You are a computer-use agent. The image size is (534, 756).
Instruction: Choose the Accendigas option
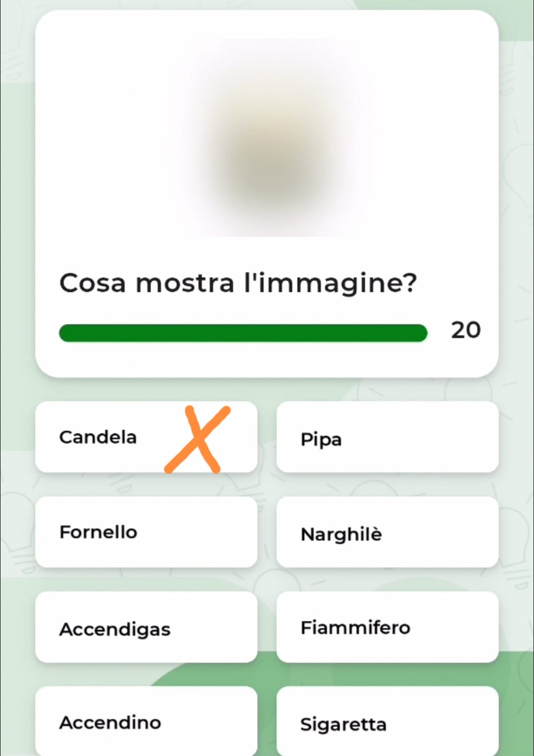[x=146, y=627]
